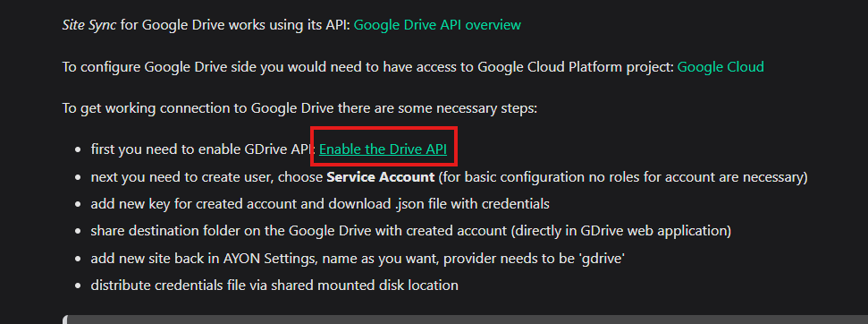Click the italic Site Sync text
The image size is (868, 324).
point(89,25)
